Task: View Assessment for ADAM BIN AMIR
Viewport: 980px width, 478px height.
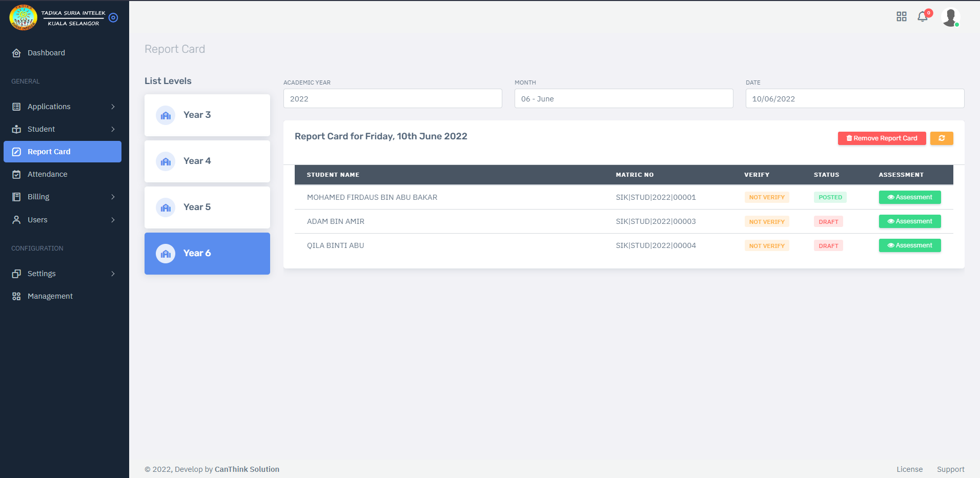Action: pyautogui.click(x=909, y=221)
